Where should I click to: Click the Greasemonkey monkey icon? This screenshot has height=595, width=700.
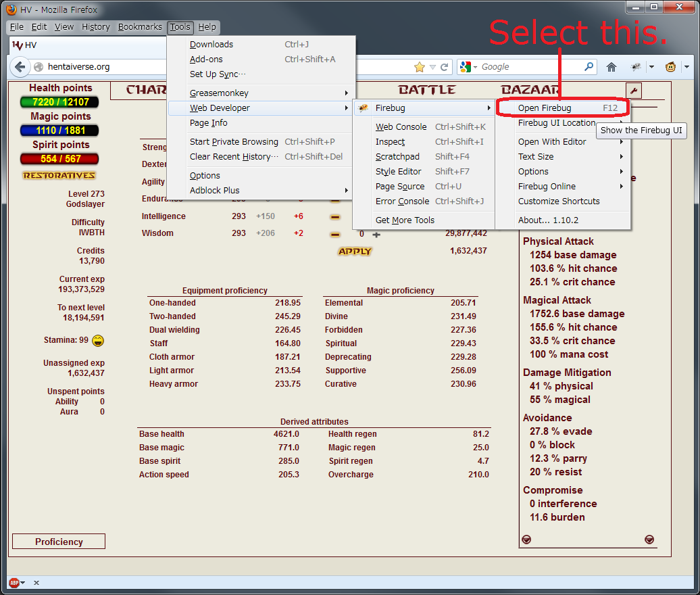(x=670, y=67)
